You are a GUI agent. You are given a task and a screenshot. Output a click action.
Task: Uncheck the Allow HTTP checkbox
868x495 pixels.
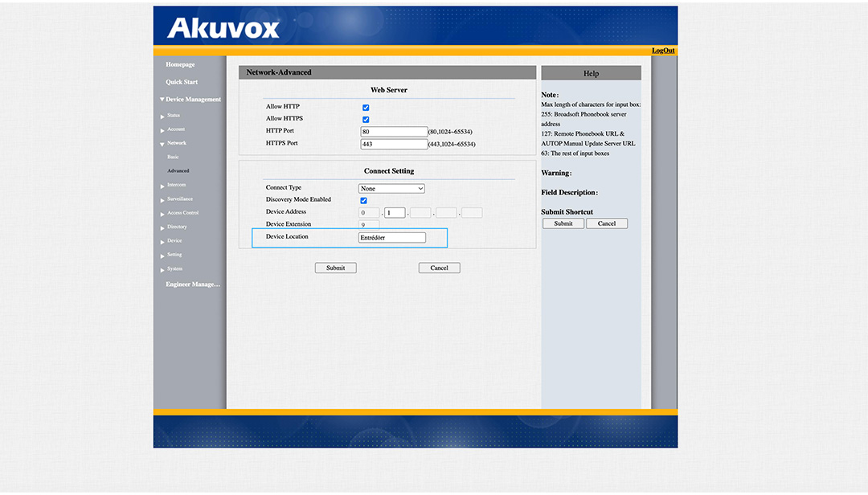[366, 107]
